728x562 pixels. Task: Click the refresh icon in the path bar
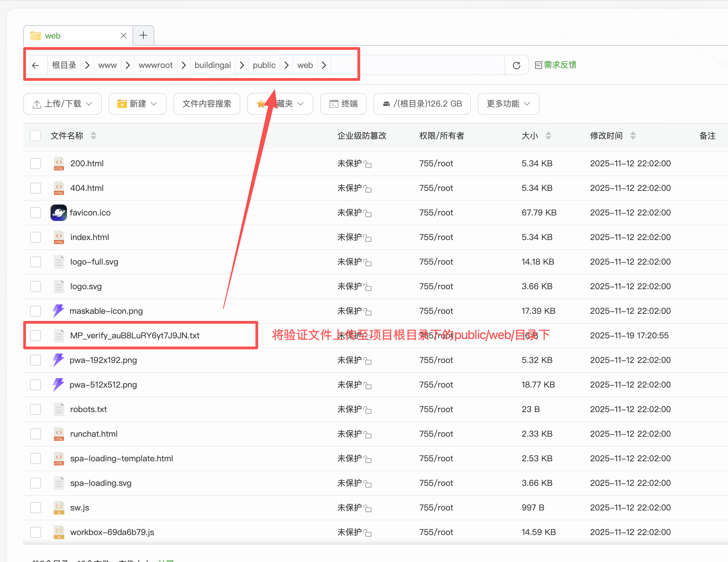[517, 65]
